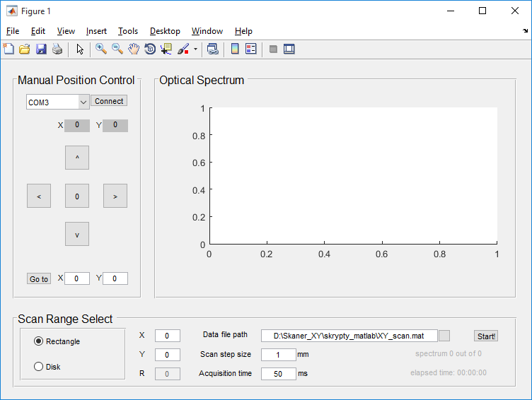
Task: Toggle the Edit Plot arrow tool
Action: (x=80, y=49)
